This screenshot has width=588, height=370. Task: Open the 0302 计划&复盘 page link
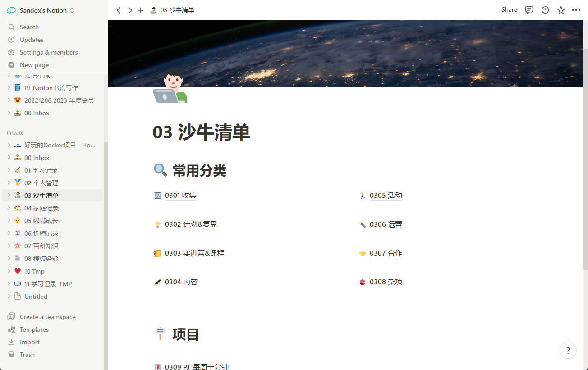coord(191,224)
